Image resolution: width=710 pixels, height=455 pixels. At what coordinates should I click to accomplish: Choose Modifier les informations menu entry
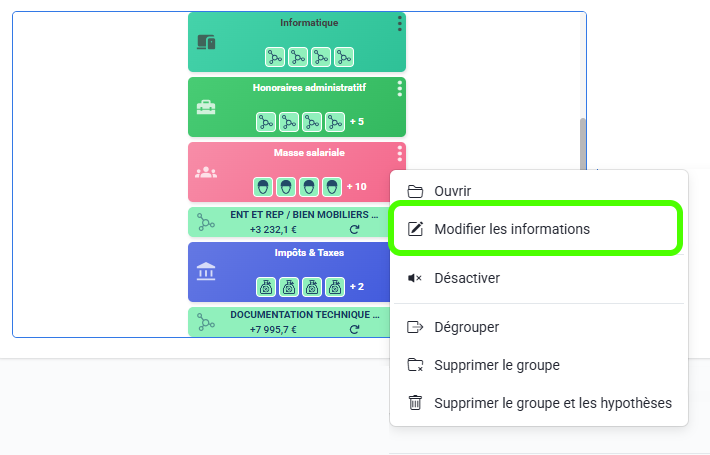point(511,229)
